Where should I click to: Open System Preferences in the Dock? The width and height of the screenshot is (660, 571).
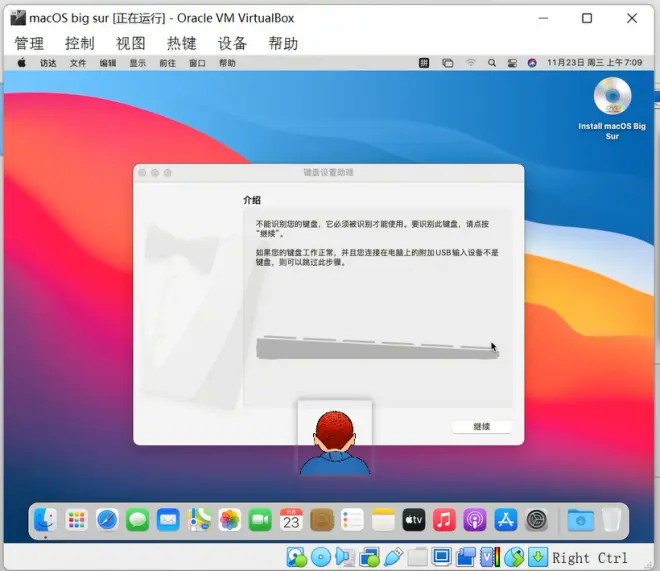537,520
